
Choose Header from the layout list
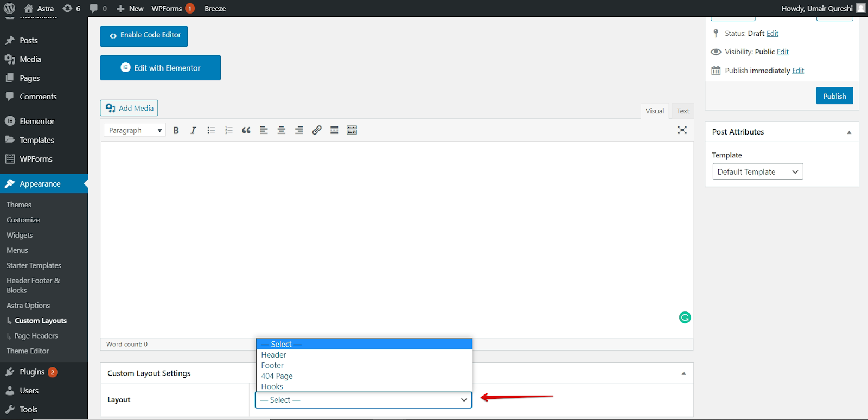click(x=363, y=355)
